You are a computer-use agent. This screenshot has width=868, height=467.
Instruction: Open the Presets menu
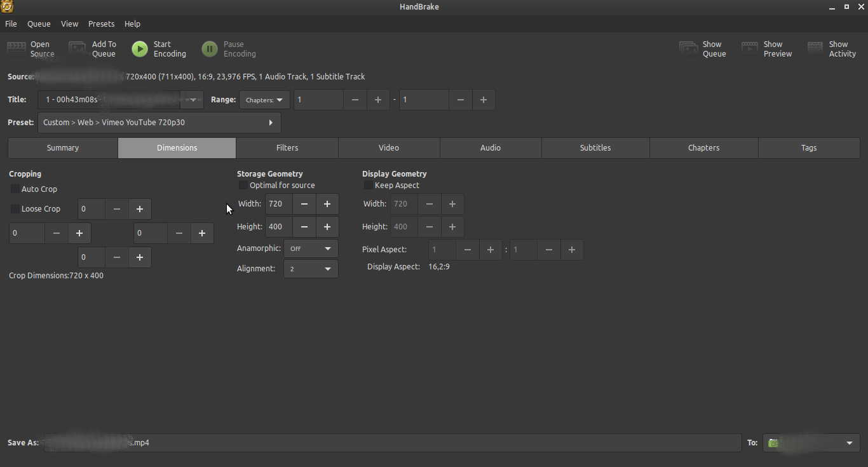point(102,24)
